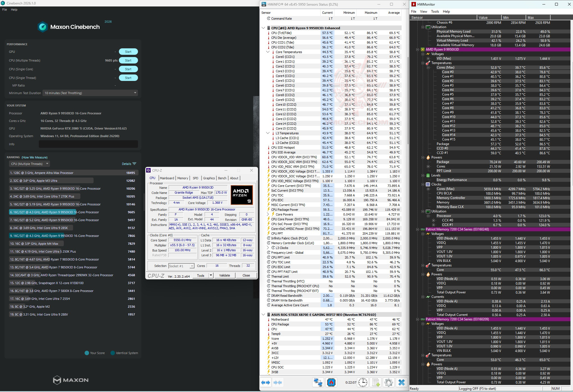Click Currents icon in HWMonitor tree
The image size is (573, 392).
point(428,297)
